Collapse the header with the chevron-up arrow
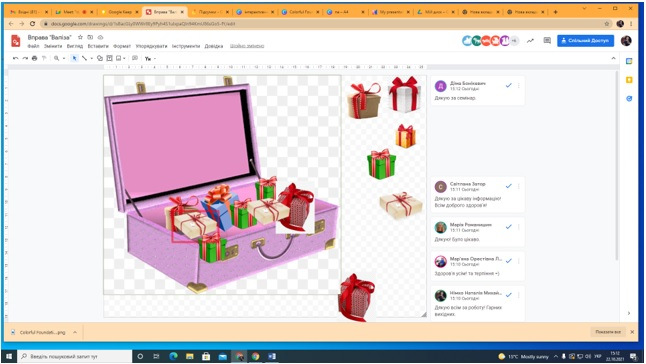The image size is (646, 364). click(x=613, y=58)
